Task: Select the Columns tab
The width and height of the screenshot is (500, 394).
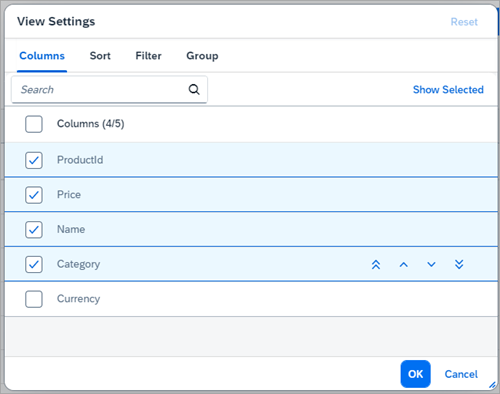Action: point(42,56)
